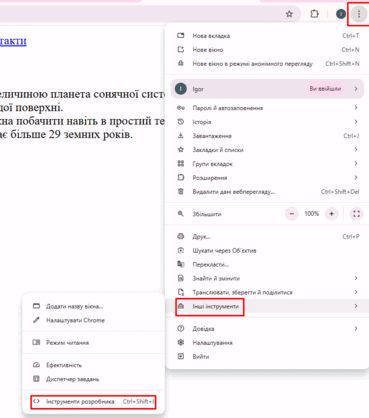The height and width of the screenshot is (418, 369).
Task: Choose 'Режим читання' in submenu
Action: (x=93, y=343)
